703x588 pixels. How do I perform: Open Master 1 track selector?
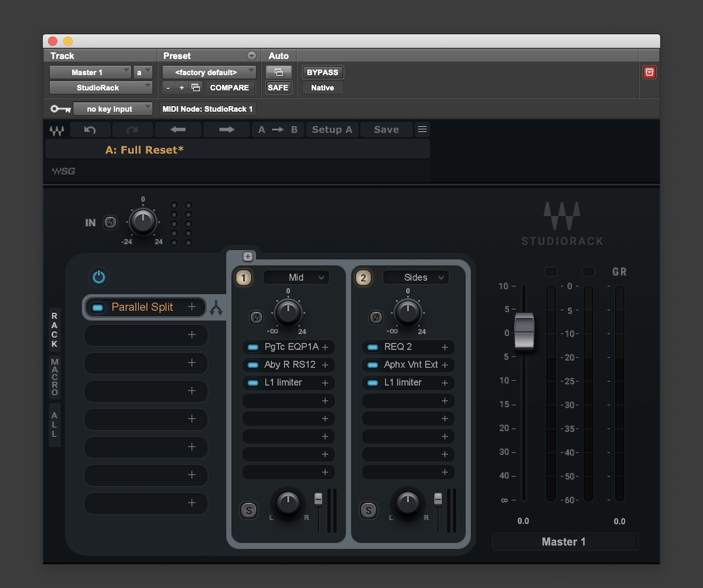coord(91,72)
